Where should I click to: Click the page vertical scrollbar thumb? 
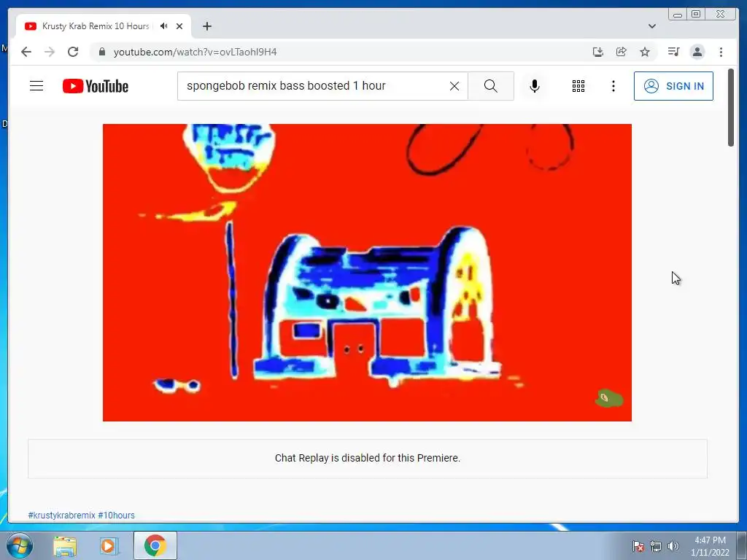click(x=731, y=107)
